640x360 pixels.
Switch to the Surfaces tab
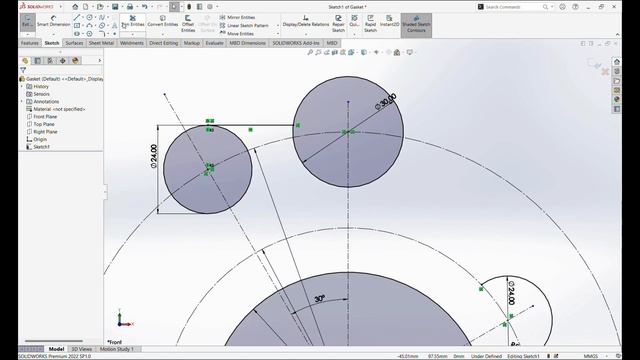coord(74,43)
